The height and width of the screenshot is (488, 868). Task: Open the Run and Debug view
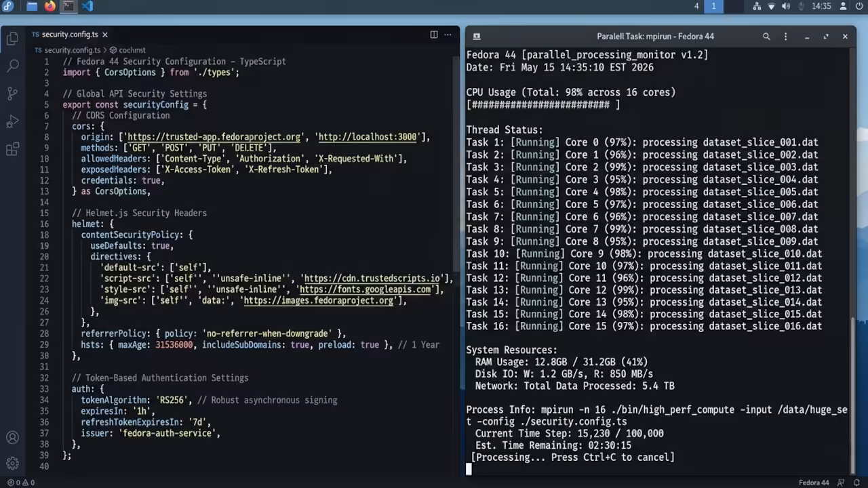click(x=12, y=122)
